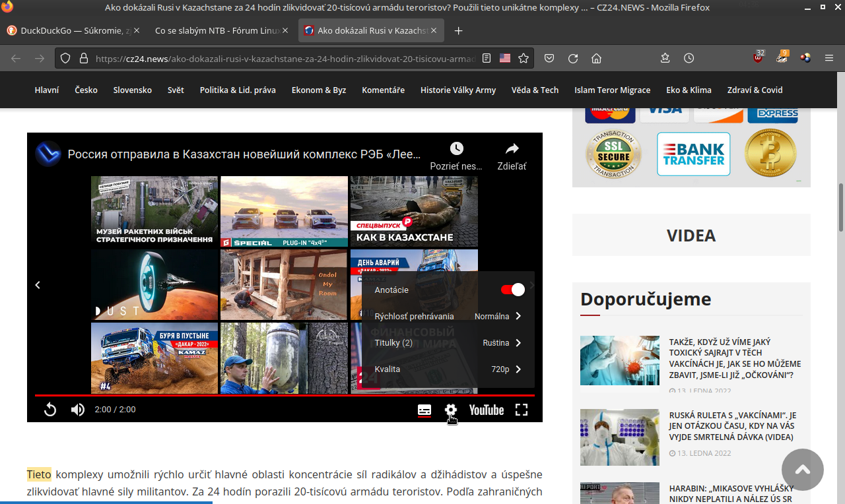Open article about Ruská ruleta s vakcínami
This screenshot has width=845, height=504.
[x=733, y=426]
